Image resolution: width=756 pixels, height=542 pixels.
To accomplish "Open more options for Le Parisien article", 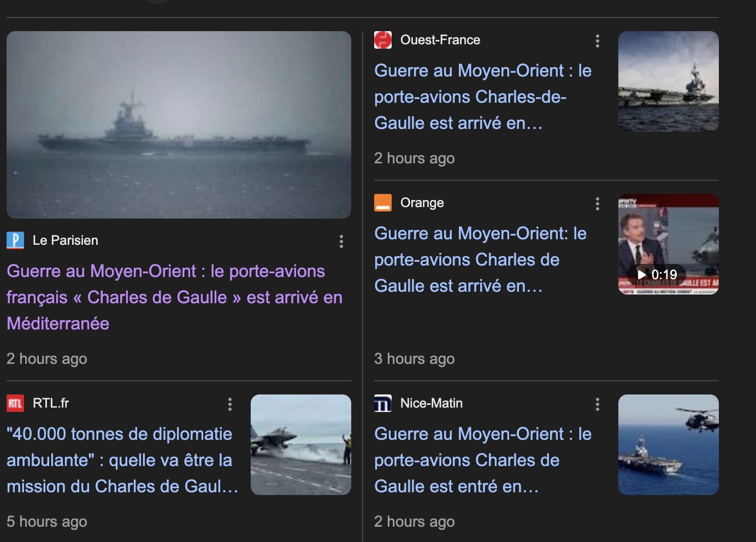I will coord(341,241).
